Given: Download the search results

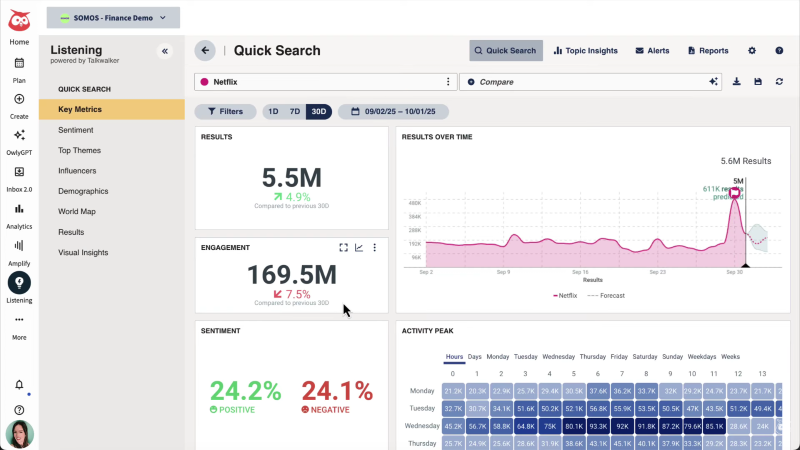Looking at the screenshot, I should click(x=737, y=81).
